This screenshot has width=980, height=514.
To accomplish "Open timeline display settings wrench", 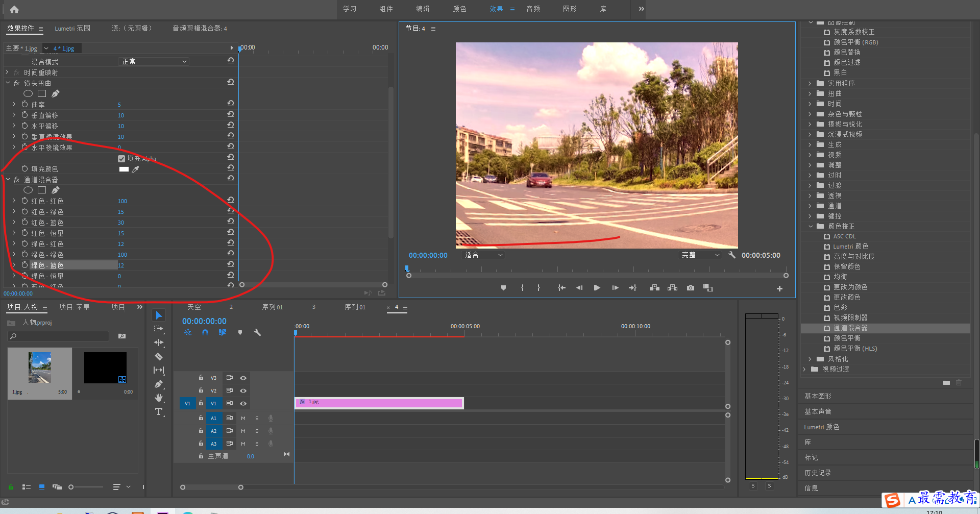I will (257, 332).
